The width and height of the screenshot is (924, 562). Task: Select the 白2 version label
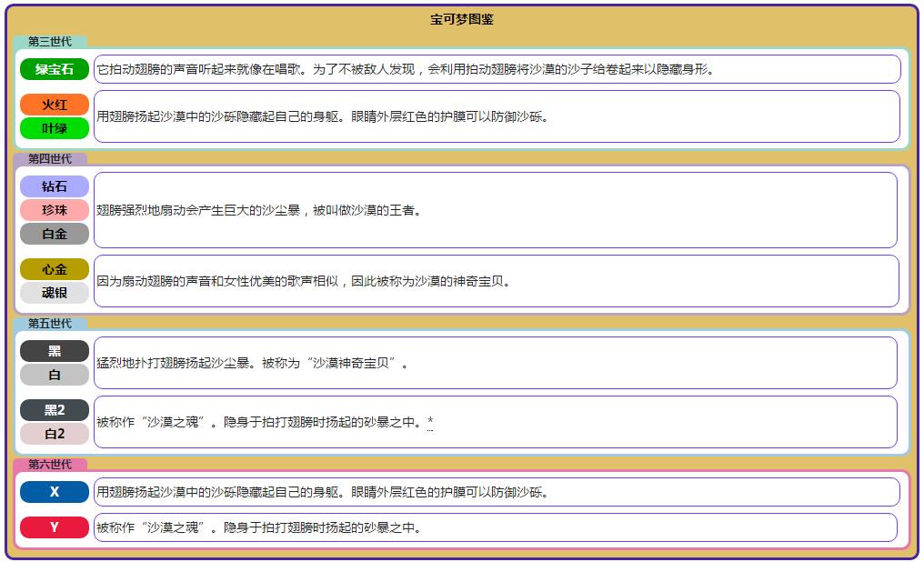[55, 433]
